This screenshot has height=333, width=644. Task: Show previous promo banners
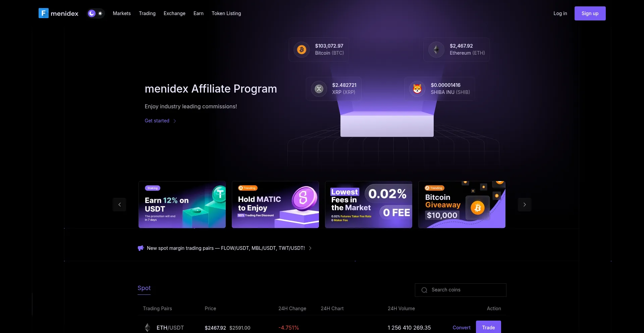click(x=119, y=205)
